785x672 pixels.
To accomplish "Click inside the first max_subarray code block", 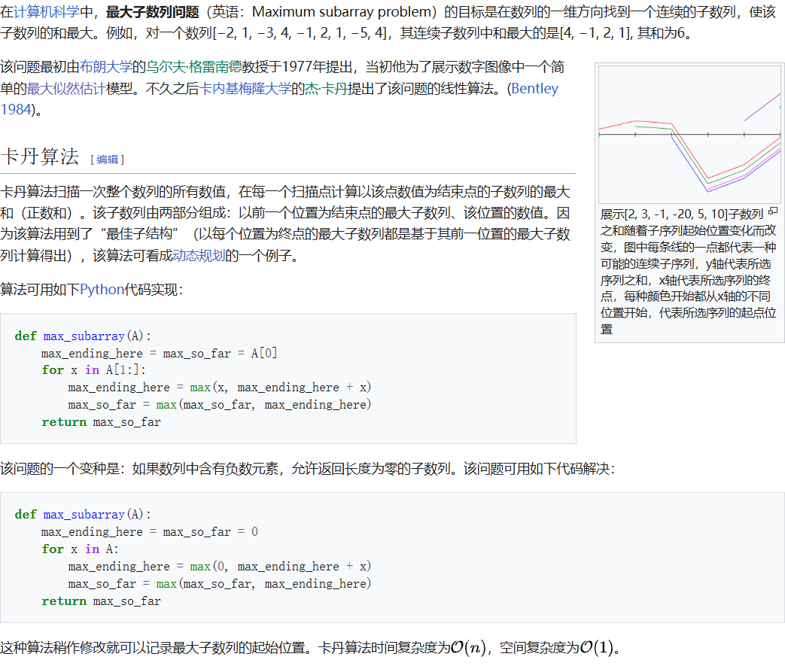I will (226, 378).
